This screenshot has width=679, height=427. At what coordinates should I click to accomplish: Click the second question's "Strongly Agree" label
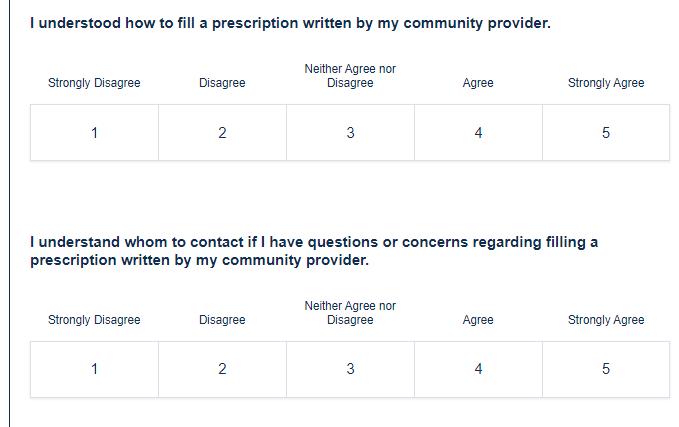(606, 320)
